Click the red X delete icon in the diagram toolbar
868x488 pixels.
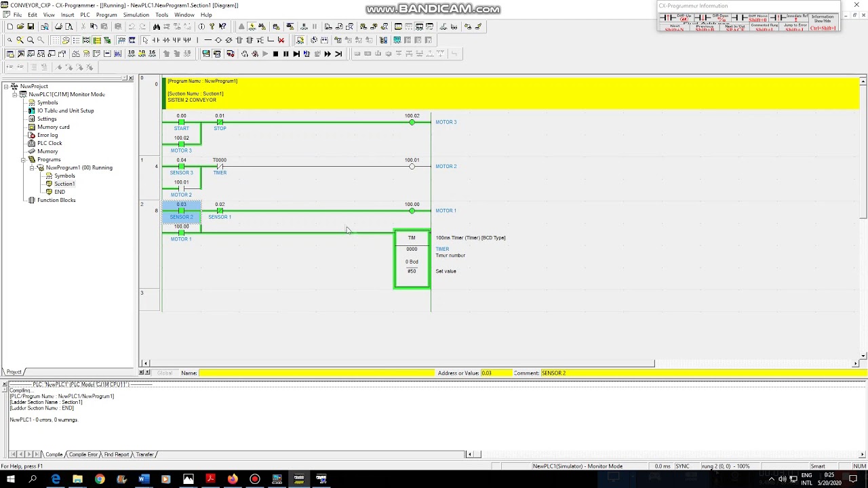click(281, 40)
